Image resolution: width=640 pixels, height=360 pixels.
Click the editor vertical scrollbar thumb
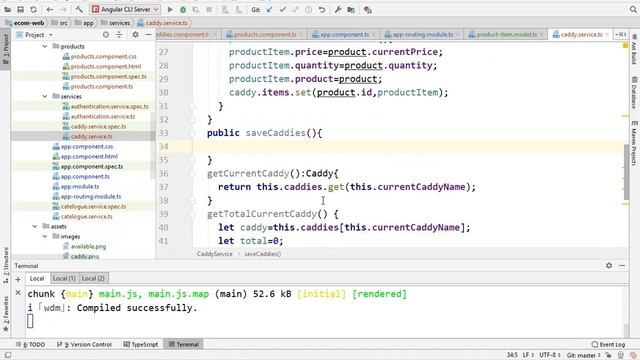pos(626,172)
